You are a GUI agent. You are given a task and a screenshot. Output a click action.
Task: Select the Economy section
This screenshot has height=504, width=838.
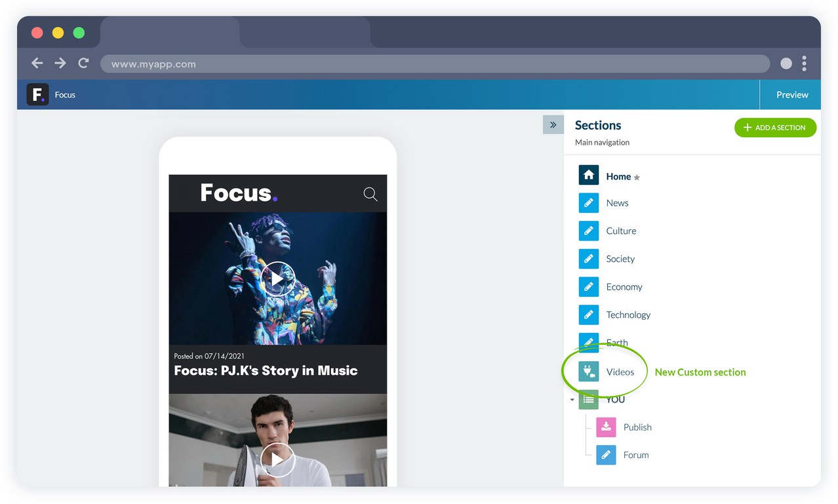pos(624,287)
